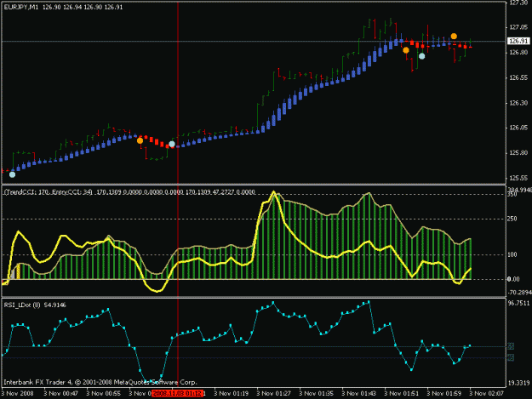Click the cyan signal dot beside the red vertical line

point(172,144)
